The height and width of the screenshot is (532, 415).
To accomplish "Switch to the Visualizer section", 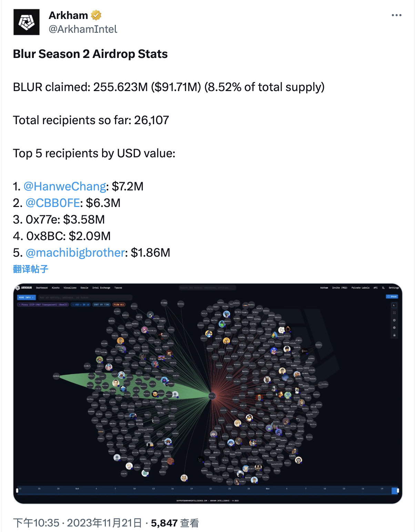I will point(70,288).
